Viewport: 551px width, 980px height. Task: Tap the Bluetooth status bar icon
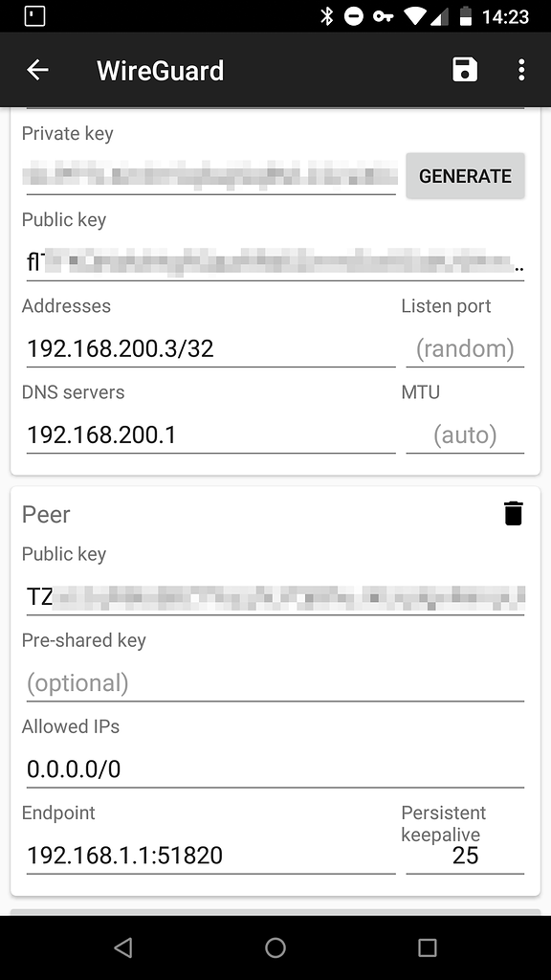pyautogui.click(x=326, y=16)
